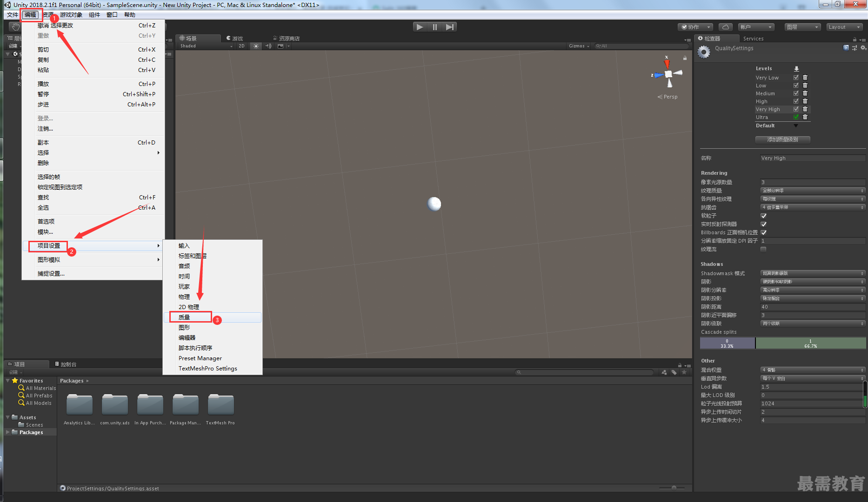The image size is (868, 502).
Task: Open the com.unity.ads folder
Action: coord(115,404)
